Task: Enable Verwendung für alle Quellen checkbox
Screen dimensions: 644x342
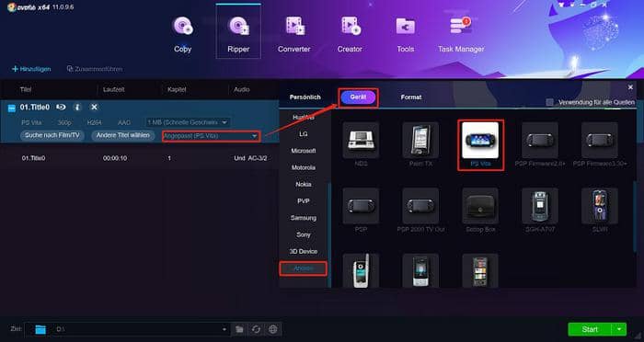Action: pyautogui.click(x=549, y=102)
